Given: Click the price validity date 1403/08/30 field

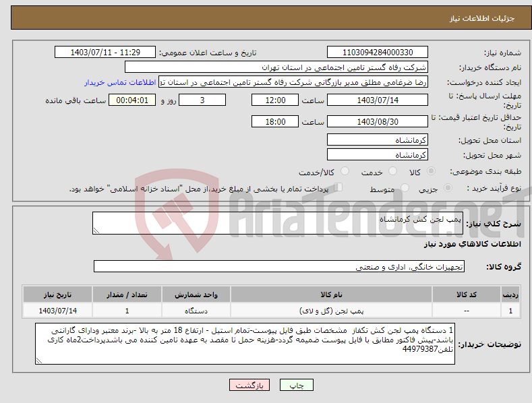Looking at the screenshot, I should pyautogui.click(x=378, y=121).
